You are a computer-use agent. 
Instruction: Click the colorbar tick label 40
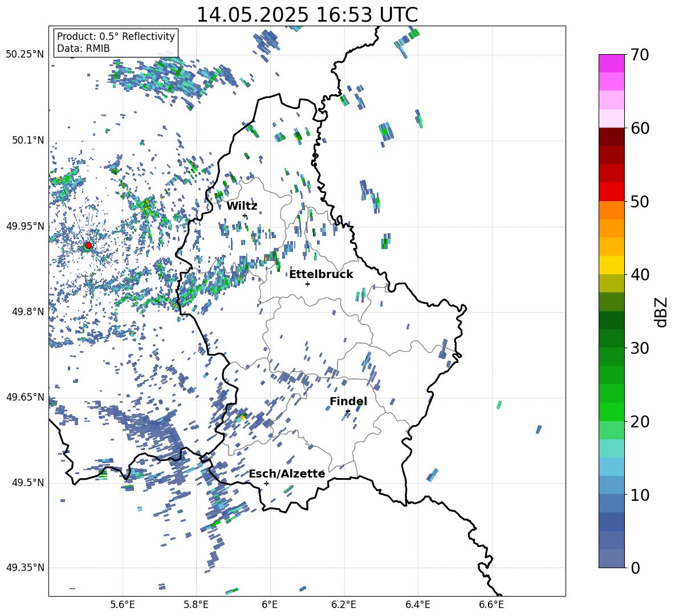point(640,275)
